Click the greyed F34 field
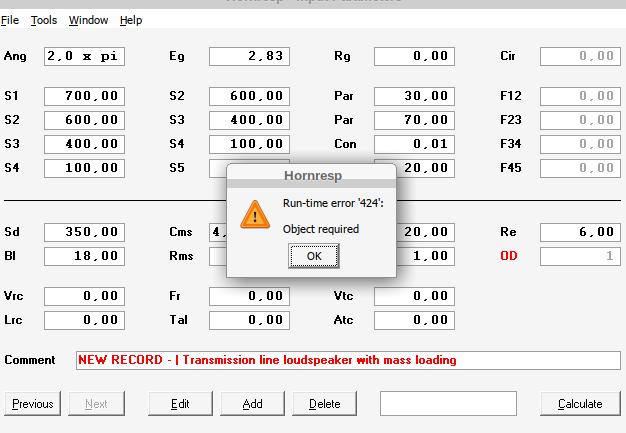The height and width of the screenshot is (433, 626). tap(580, 144)
